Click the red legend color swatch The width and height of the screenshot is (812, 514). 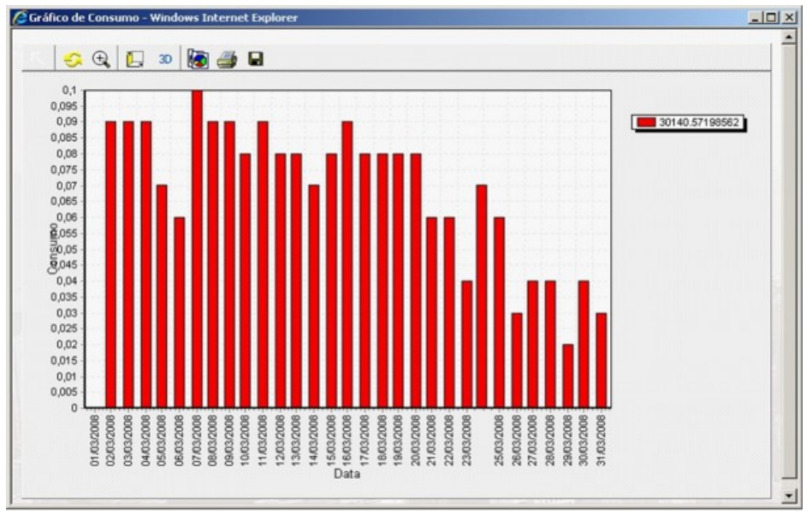(x=645, y=123)
